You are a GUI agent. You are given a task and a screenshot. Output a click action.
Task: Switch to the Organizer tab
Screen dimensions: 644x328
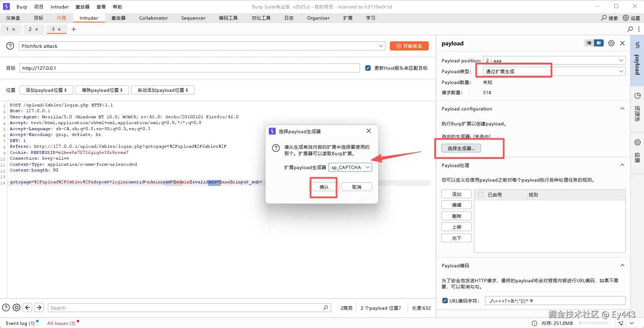pos(318,18)
